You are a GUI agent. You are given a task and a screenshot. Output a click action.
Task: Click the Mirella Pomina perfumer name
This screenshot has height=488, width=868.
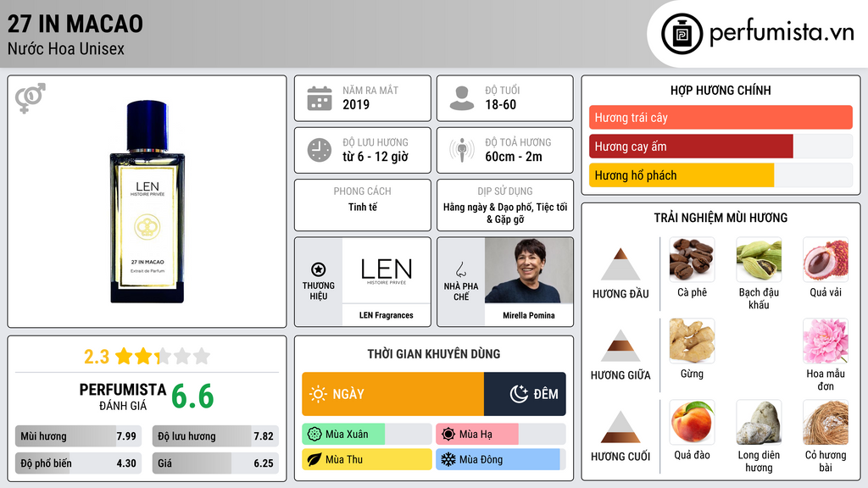529,315
